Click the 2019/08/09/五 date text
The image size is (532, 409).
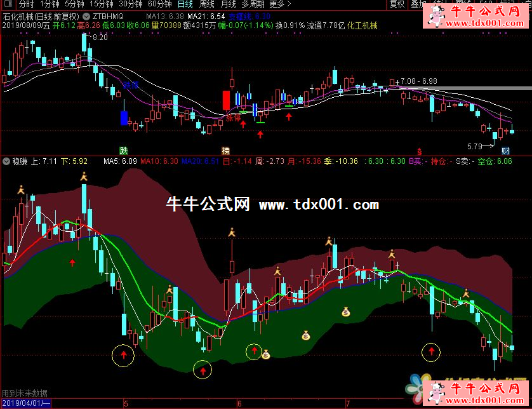coord(26,25)
